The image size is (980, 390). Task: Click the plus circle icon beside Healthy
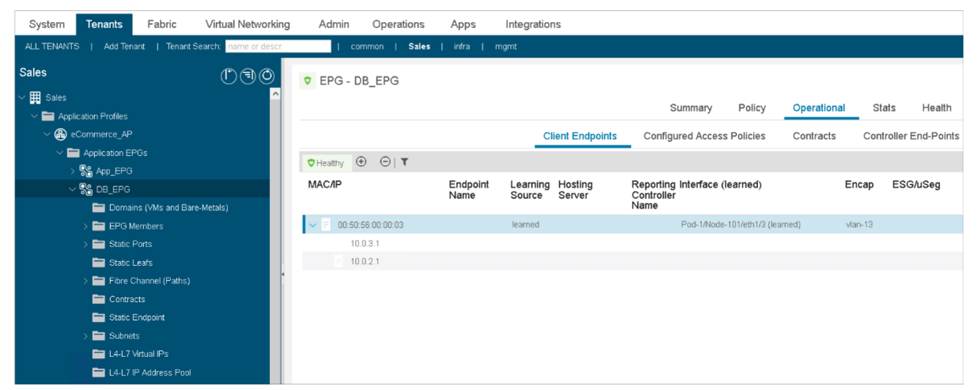click(361, 161)
